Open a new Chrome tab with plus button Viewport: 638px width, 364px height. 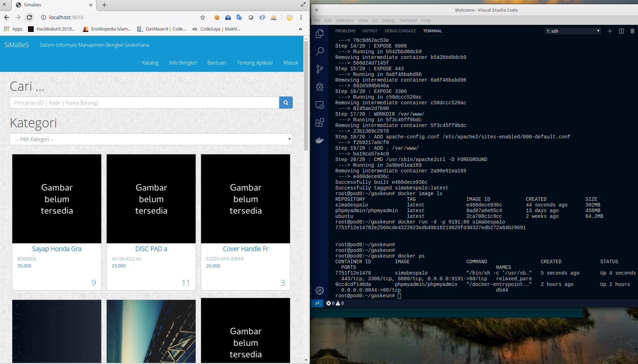point(104,5)
